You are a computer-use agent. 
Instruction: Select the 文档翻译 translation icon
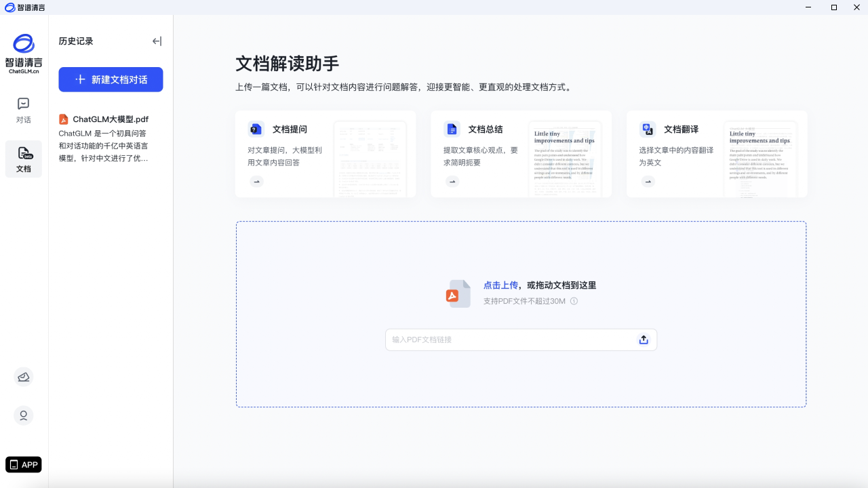(x=647, y=129)
